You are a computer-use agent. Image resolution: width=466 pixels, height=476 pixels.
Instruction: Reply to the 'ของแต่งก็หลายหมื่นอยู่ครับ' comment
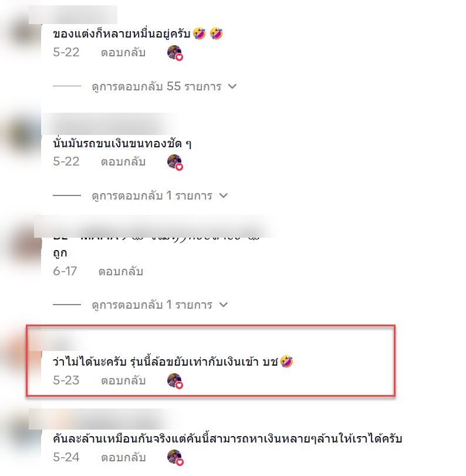coord(123,52)
